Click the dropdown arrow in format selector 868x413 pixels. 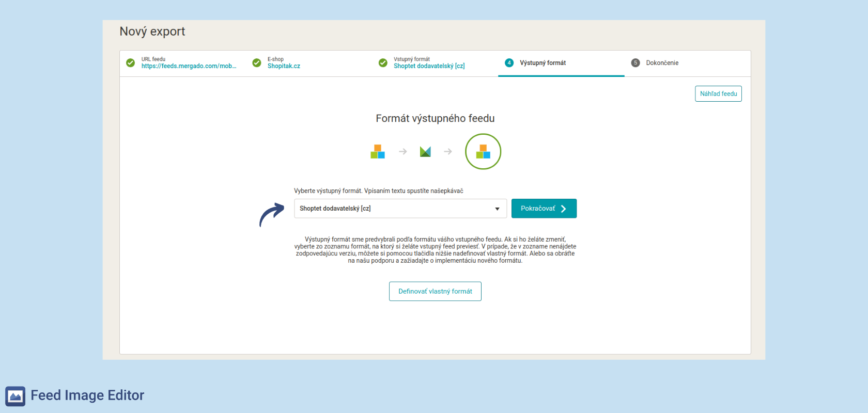[497, 209]
